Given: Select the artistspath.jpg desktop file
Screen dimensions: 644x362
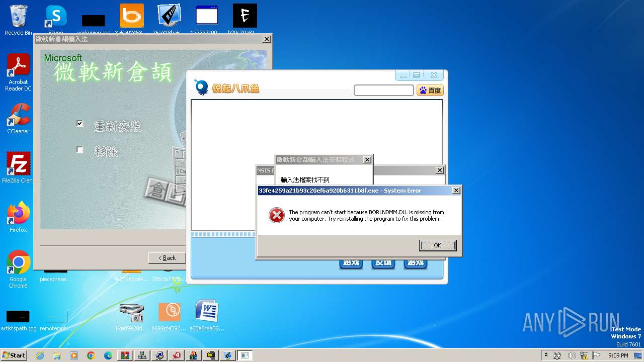Looking at the screenshot, I should (x=18, y=320).
